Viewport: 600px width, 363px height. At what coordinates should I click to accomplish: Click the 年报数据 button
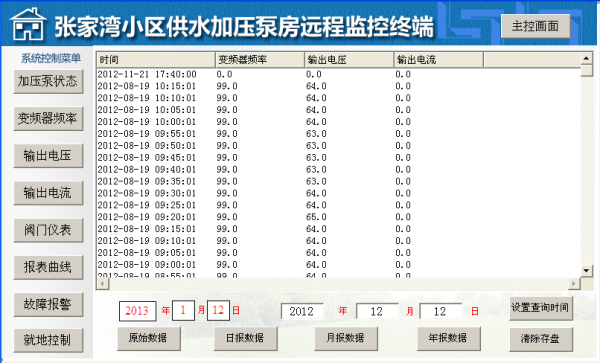(x=449, y=338)
